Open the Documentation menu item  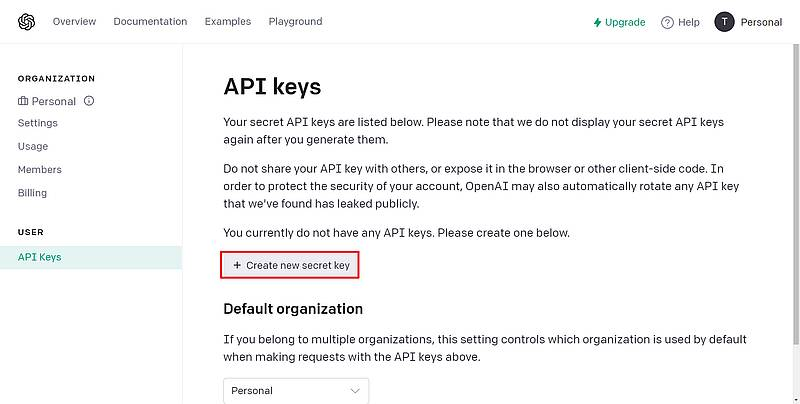click(150, 22)
